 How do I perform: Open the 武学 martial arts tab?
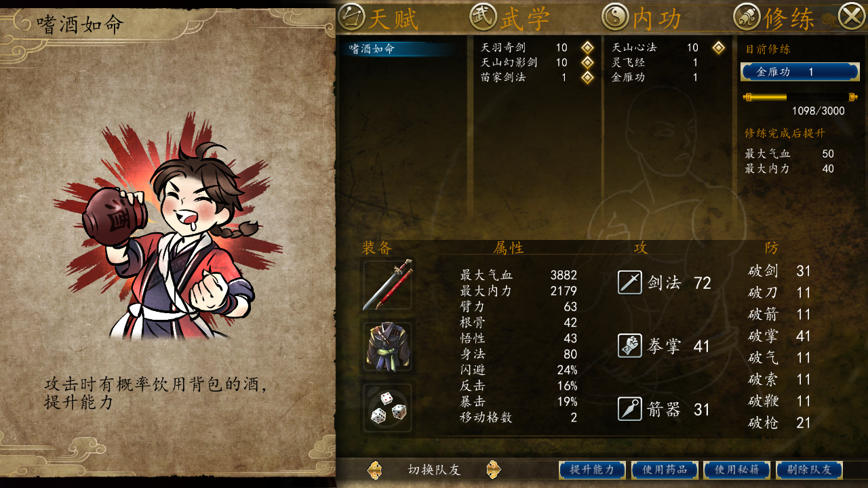pyautogui.click(x=510, y=17)
